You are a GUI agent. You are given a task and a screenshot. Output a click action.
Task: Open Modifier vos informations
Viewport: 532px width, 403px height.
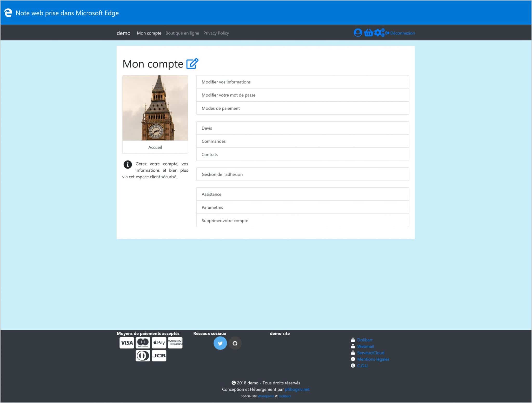pos(226,82)
